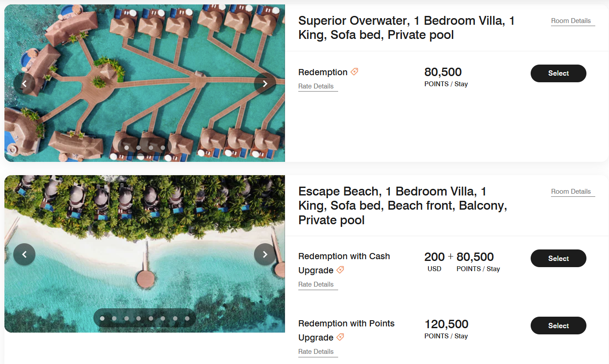This screenshot has height=364, width=609.
Task: View Rate Details under Redemption with Cash Upgrade
Action: (x=316, y=284)
